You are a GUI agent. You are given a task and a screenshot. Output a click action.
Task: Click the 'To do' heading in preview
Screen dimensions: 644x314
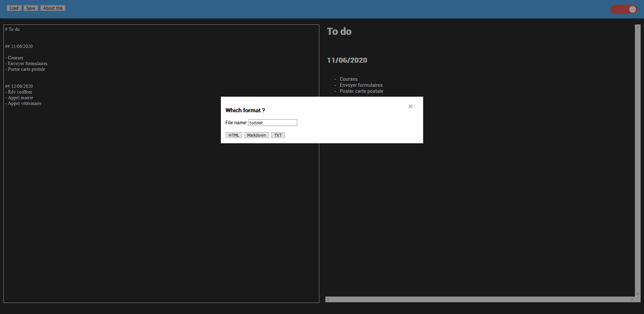[339, 32]
